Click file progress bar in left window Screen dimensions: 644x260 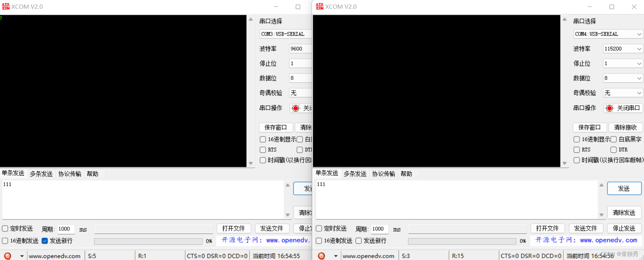tap(148, 241)
